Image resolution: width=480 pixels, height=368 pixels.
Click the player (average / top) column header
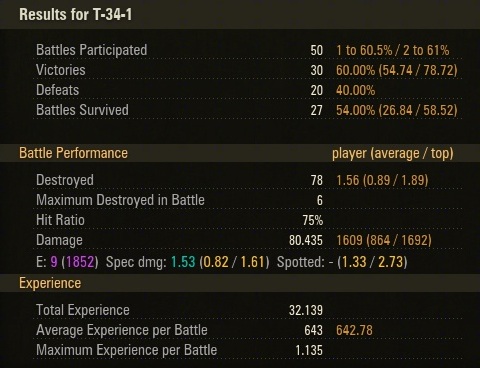pos(393,153)
